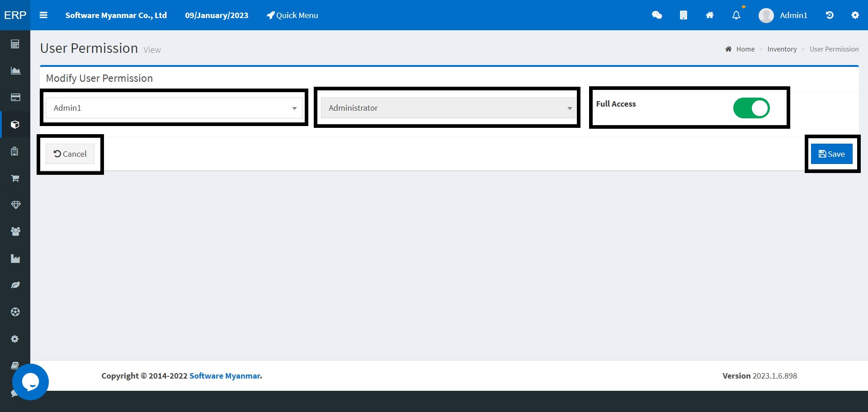Image resolution: width=868 pixels, height=412 pixels.
Task: Open calculator icon in sidebar
Action: click(x=15, y=44)
